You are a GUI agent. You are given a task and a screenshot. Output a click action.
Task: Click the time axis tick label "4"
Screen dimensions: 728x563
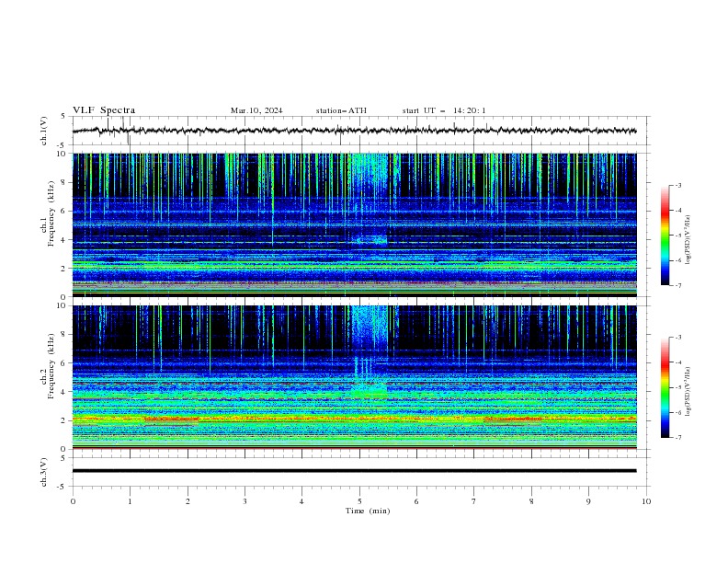[x=301, y=501]
